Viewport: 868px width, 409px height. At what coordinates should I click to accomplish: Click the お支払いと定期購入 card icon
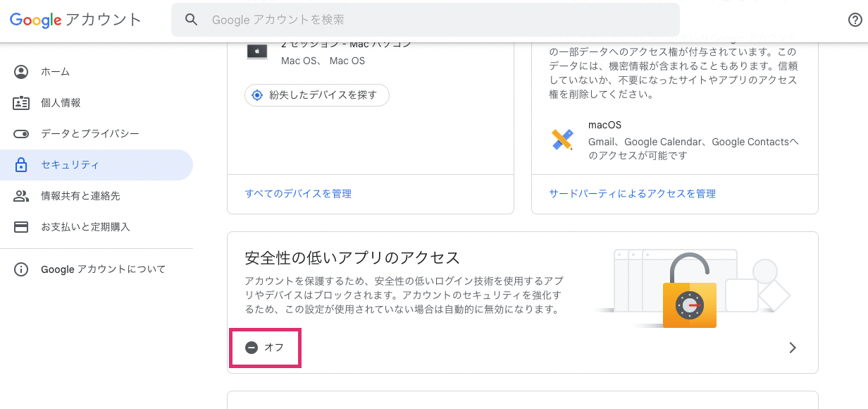pyautogui.click(x=21, y=227)
